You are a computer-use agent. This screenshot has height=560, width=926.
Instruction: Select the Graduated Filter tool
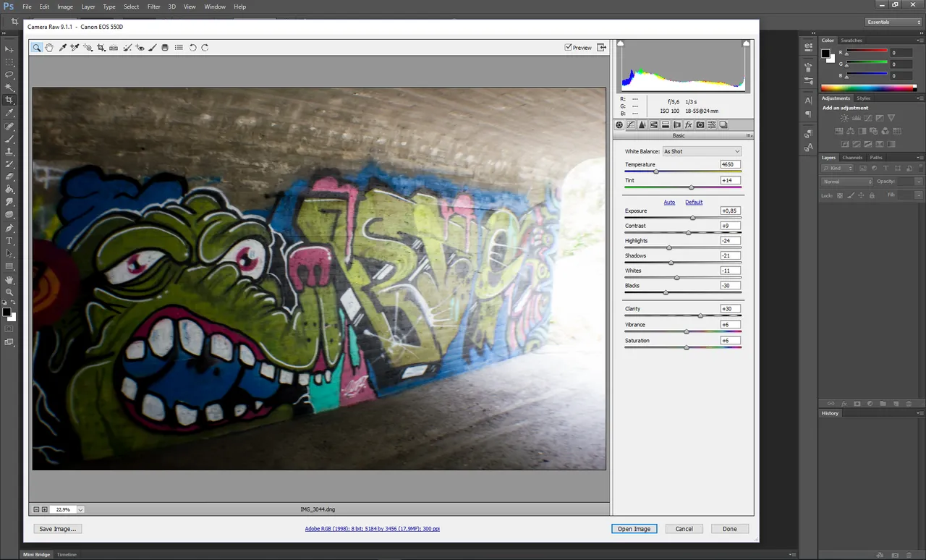(x=165, y=48)
